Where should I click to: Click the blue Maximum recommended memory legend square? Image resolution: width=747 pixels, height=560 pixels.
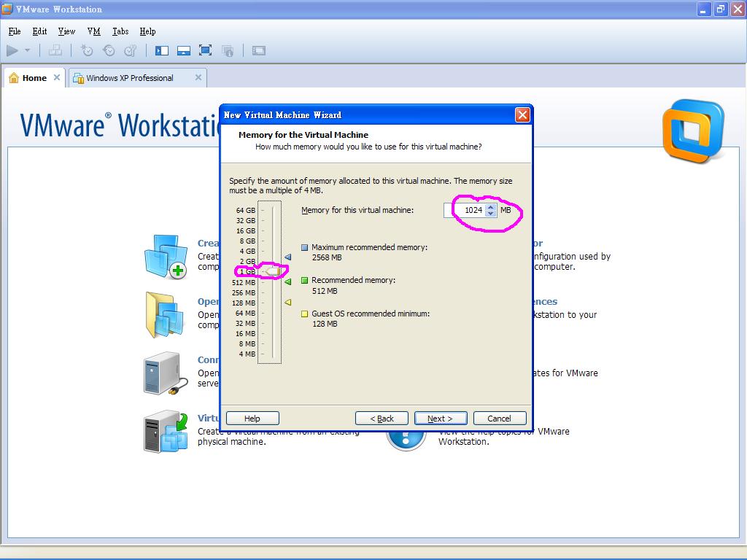(x=305, y=247)
